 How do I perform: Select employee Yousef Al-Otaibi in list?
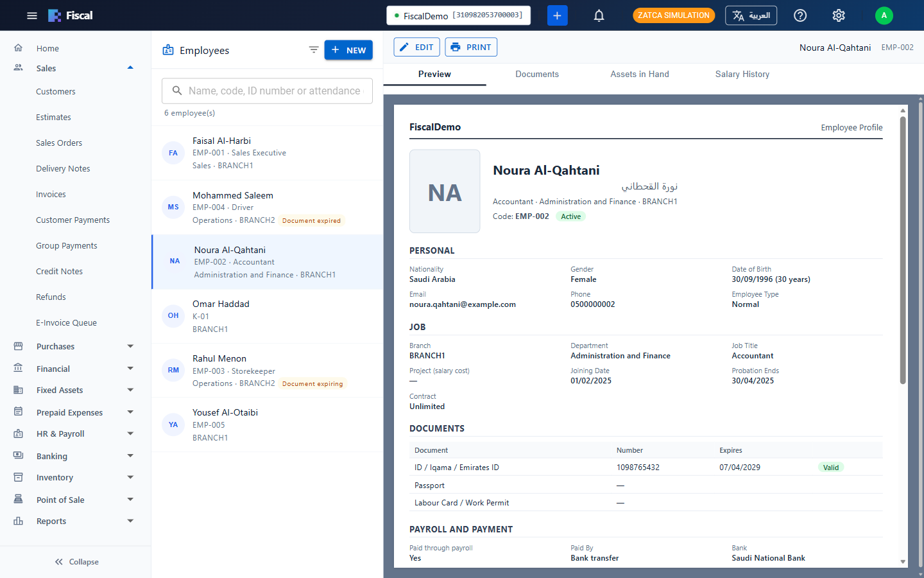pos(267,425)
